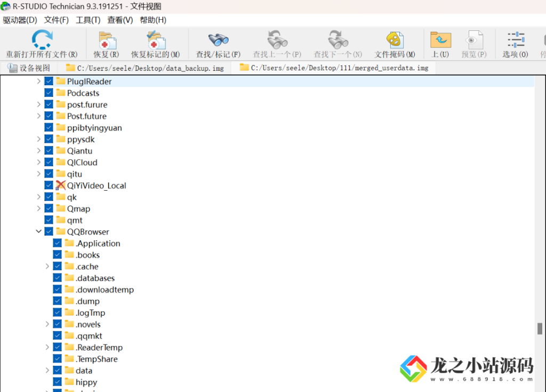The height and width of the screenshot is (392, 546).
Task: Toggle the ppibtyingyuan checkbox
Action: pyautogui.click(x=49, y=127)
